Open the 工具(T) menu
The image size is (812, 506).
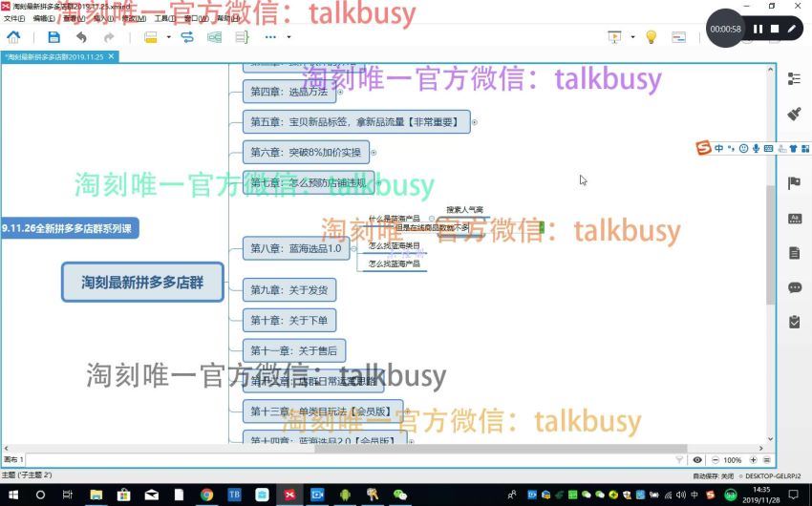click(165, 19)
